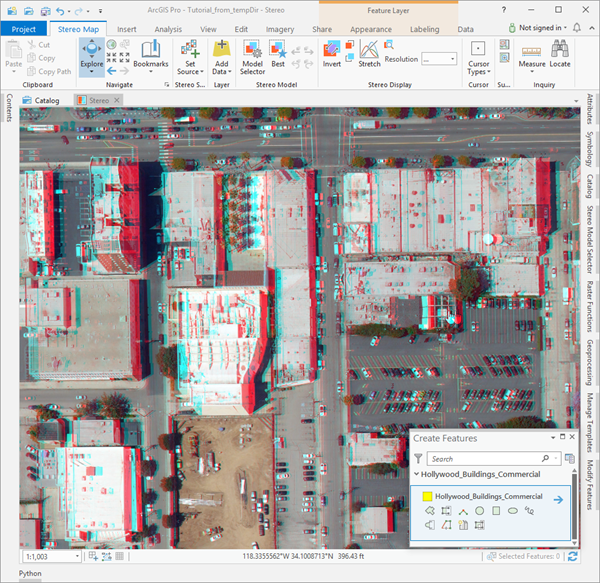
Task: Switch to the Insert ribbon tab
Action: (x=127, y=29)
